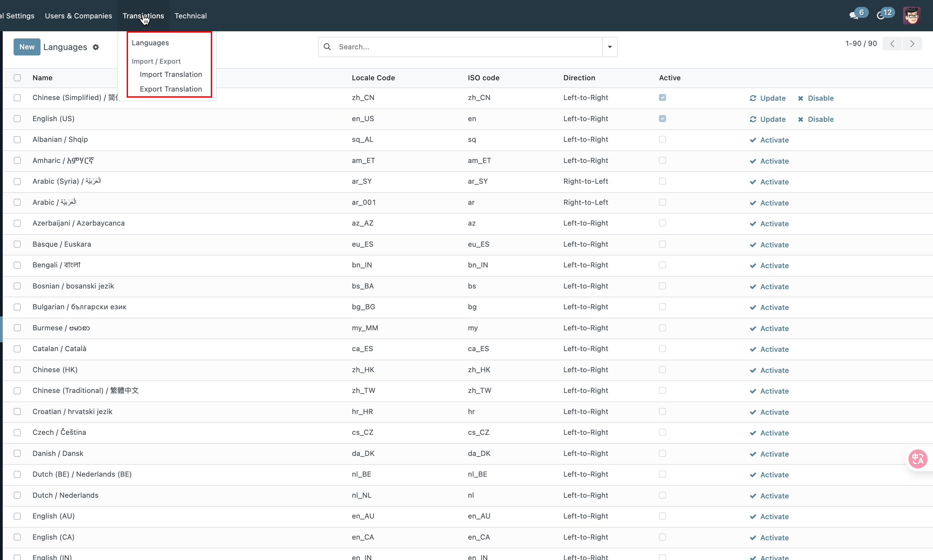
Task: Click the user avatar in top right
Action: [x=912, y=15]
